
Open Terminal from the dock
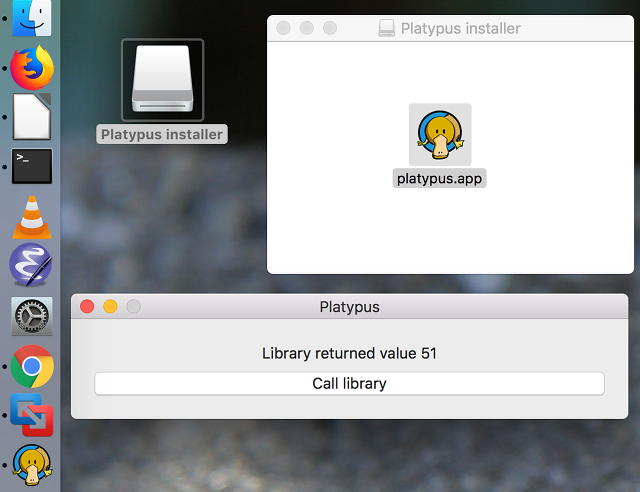point(32,166)
